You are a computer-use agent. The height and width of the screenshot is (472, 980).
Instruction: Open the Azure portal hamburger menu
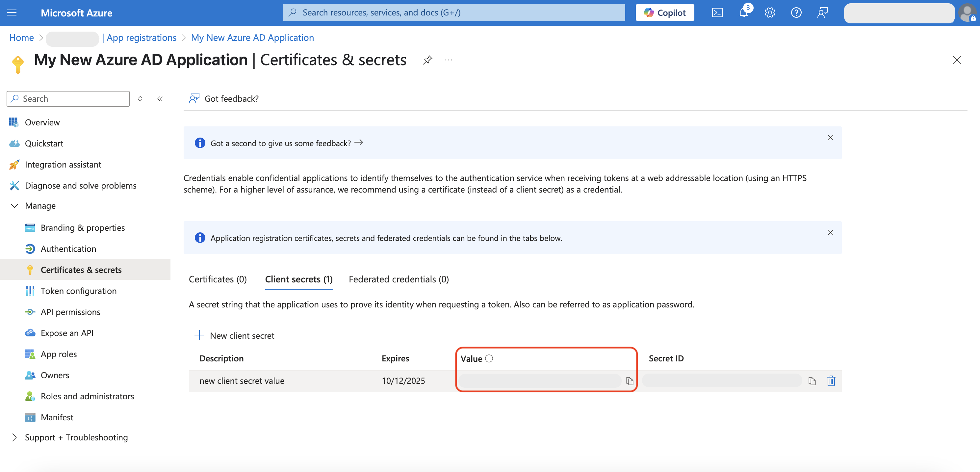[12, 13]
